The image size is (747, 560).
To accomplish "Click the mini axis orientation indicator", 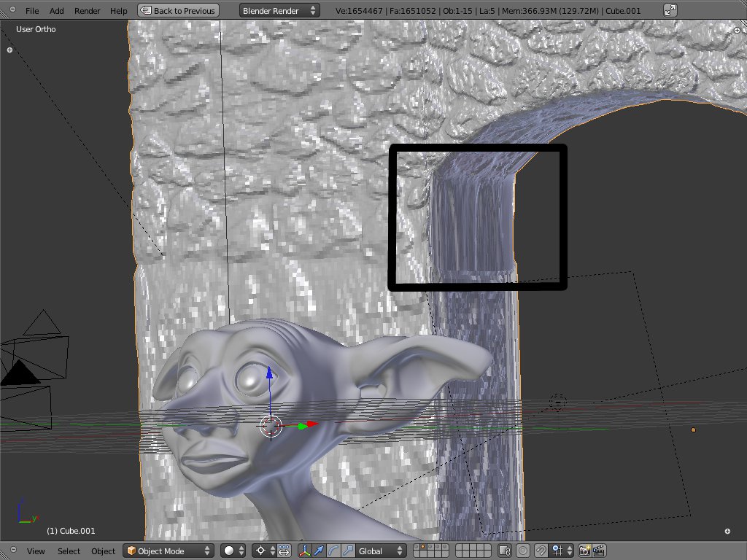I will tap(26, 512).
